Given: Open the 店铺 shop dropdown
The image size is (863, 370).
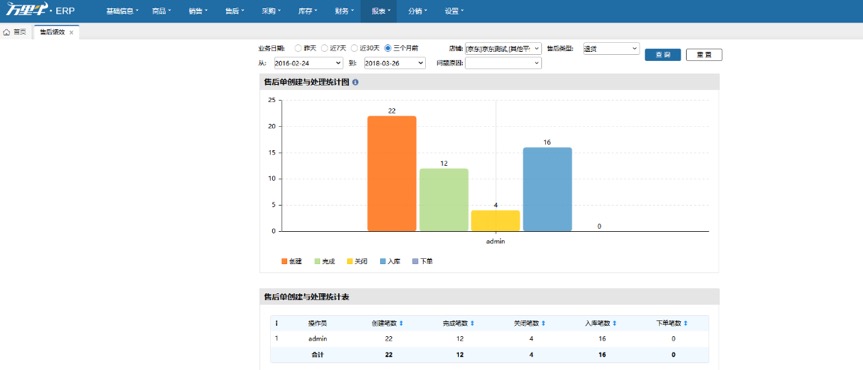Looking at the screenshot, I should 503,48.
